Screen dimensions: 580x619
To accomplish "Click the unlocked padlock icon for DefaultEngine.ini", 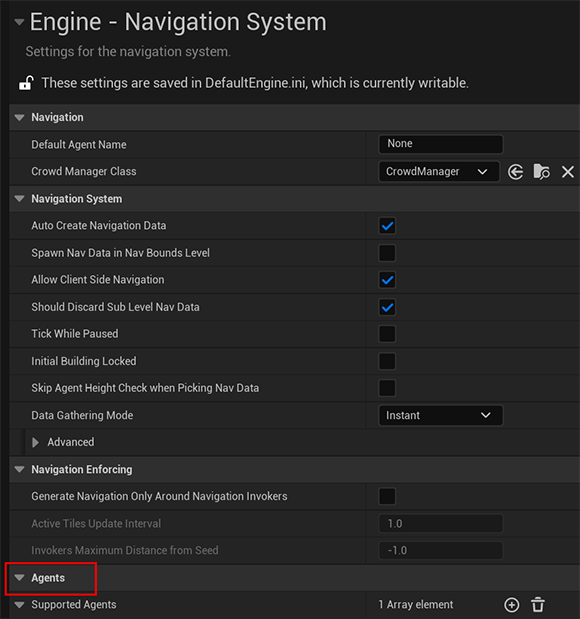I will point(26,83).
